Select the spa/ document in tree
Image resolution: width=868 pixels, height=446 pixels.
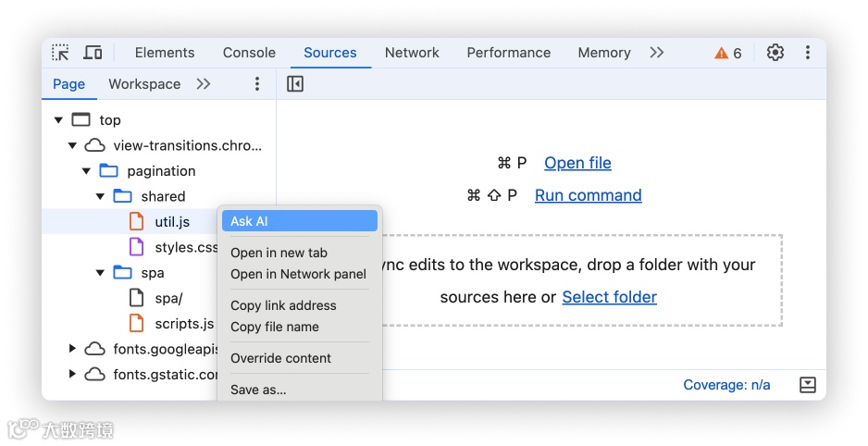click(x=168, y=298)
